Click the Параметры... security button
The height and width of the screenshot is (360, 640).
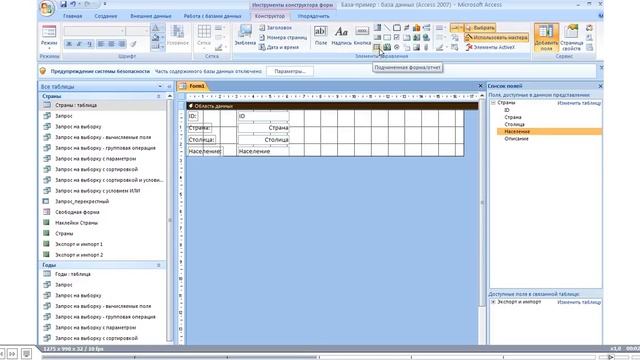pos(290,71)
